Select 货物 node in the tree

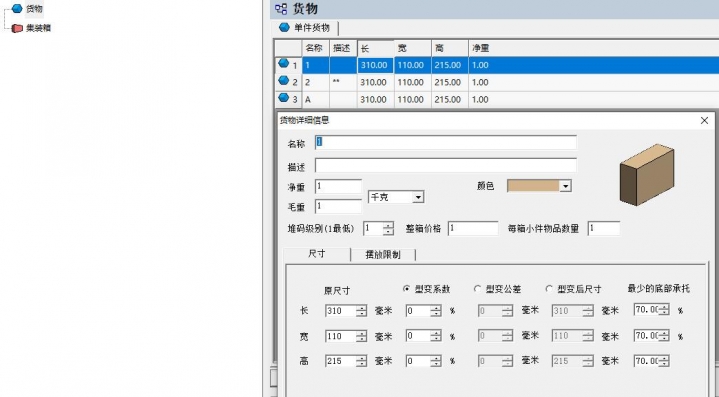pos(34,9)
